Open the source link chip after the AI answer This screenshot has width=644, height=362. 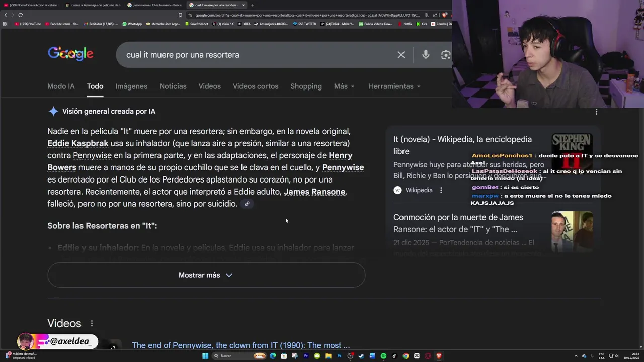click(247, 204)
